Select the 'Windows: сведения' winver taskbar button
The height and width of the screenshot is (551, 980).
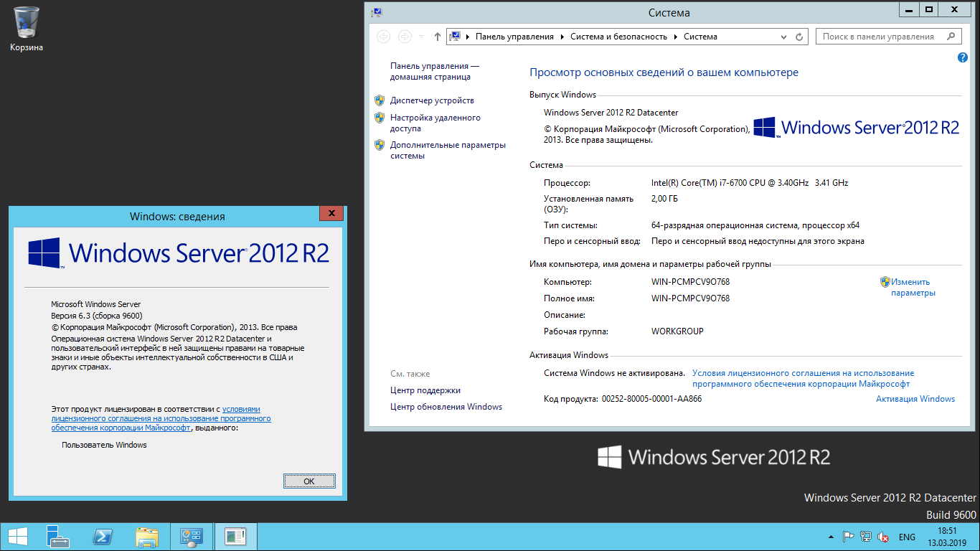click(x=235, y=537)
